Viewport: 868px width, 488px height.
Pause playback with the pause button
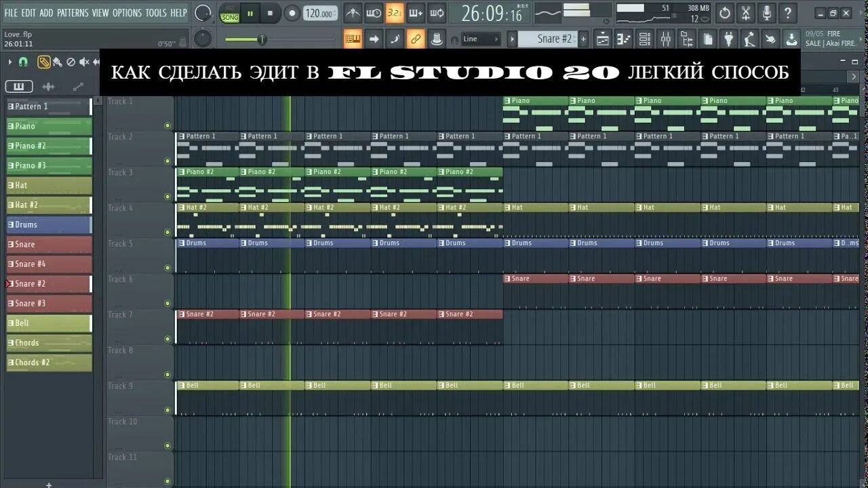250,13
